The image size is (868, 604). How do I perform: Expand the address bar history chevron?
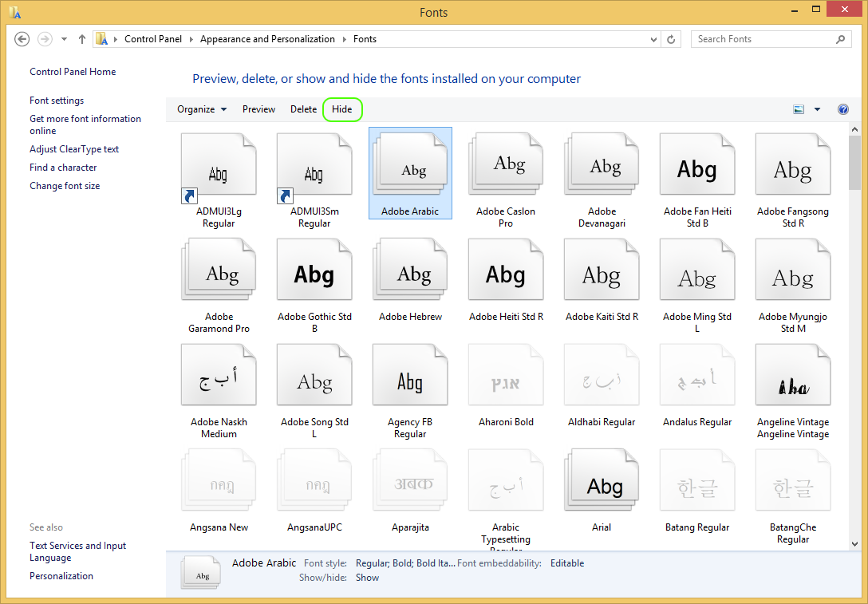(653, 38)
